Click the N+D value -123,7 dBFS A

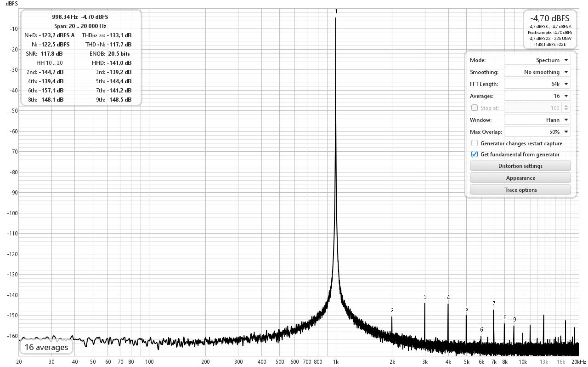[57, 35]
